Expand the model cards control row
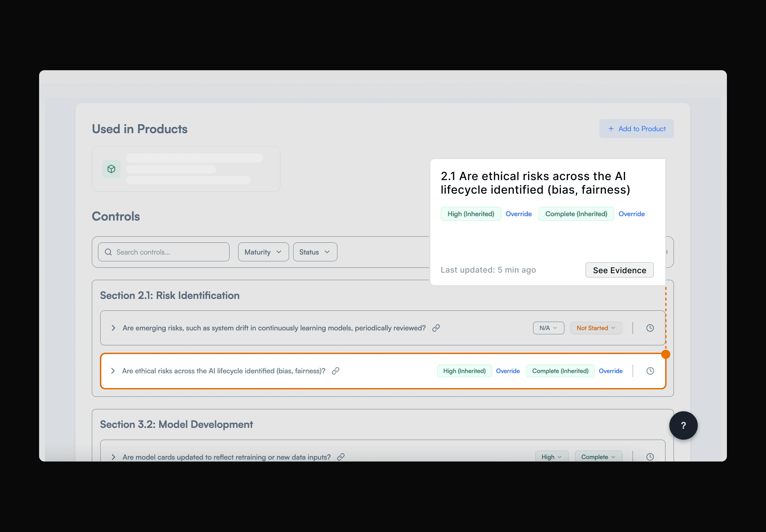 [113, 457]
